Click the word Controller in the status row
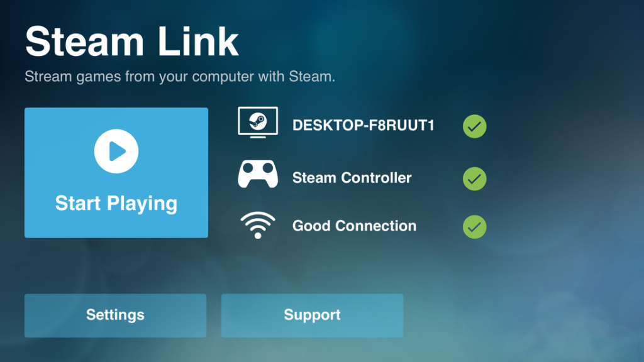 (x=376, y=178)
